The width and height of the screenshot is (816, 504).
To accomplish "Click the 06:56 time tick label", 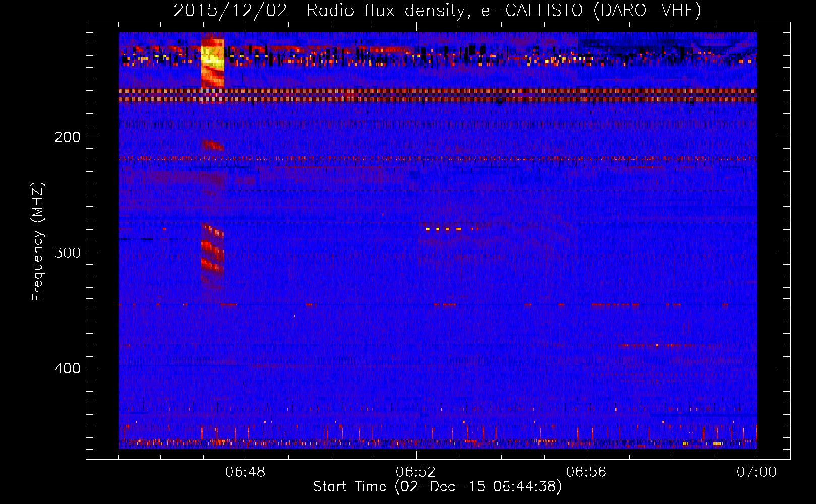I will 587,472.
